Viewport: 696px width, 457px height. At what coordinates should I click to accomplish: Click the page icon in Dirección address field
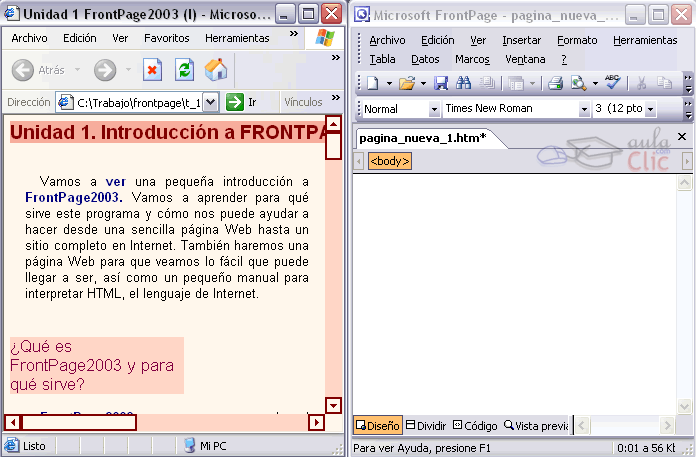click(x=66, y=102)
